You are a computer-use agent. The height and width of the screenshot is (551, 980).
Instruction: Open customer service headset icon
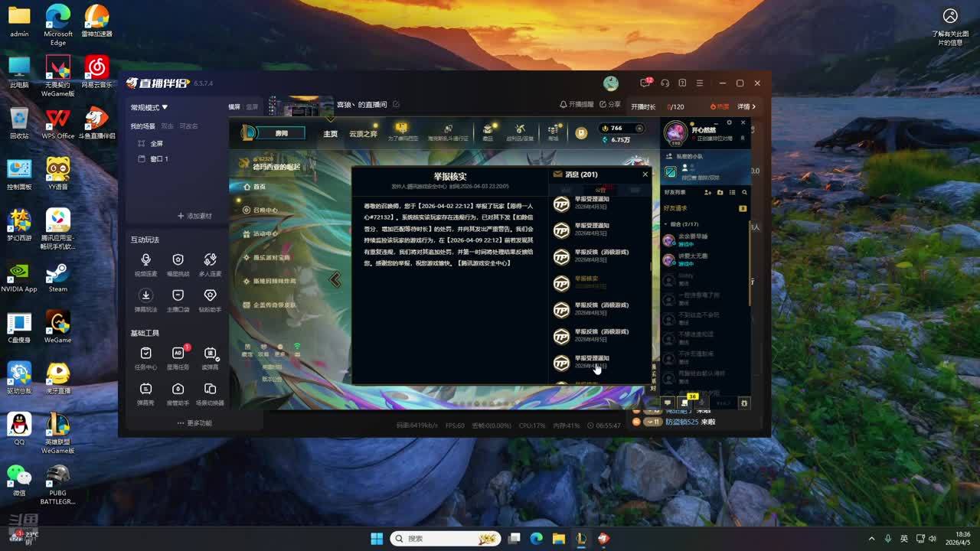click(x=665, y=83)
